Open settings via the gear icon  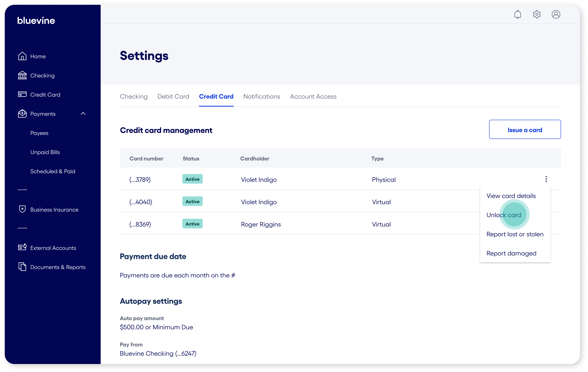[536, 15]
